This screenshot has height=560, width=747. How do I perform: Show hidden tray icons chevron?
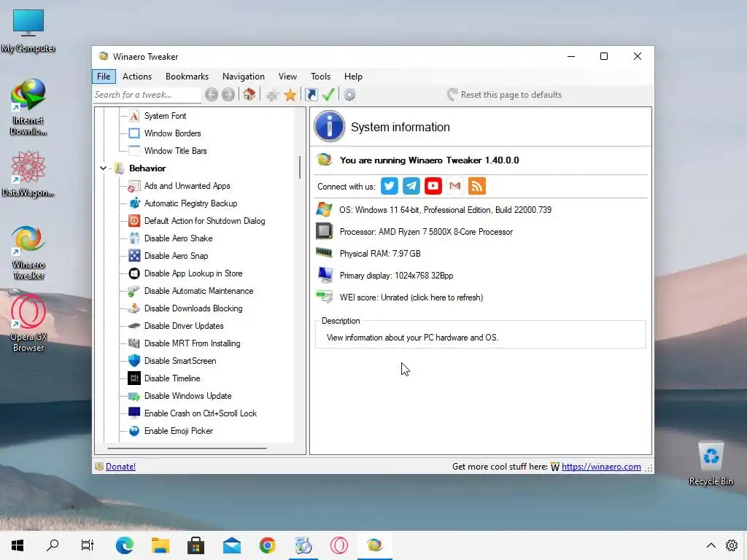pos(711,545)
